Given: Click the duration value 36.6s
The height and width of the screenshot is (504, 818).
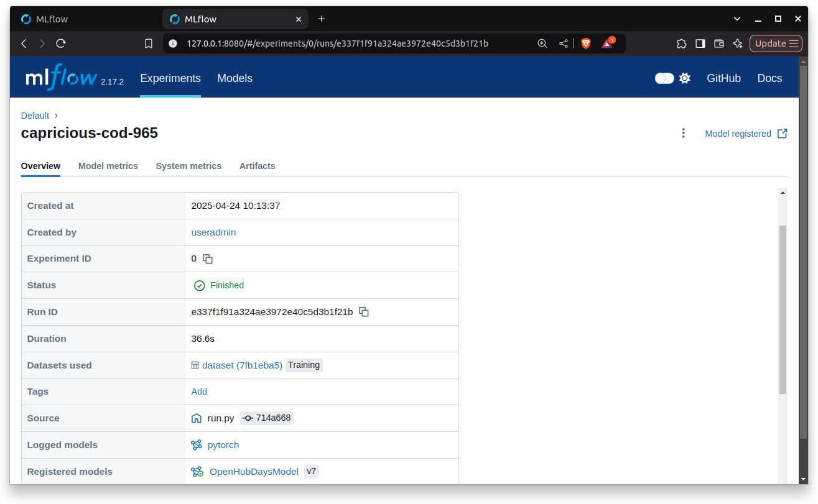Looking at the screenshot, I should click(203, 339).
